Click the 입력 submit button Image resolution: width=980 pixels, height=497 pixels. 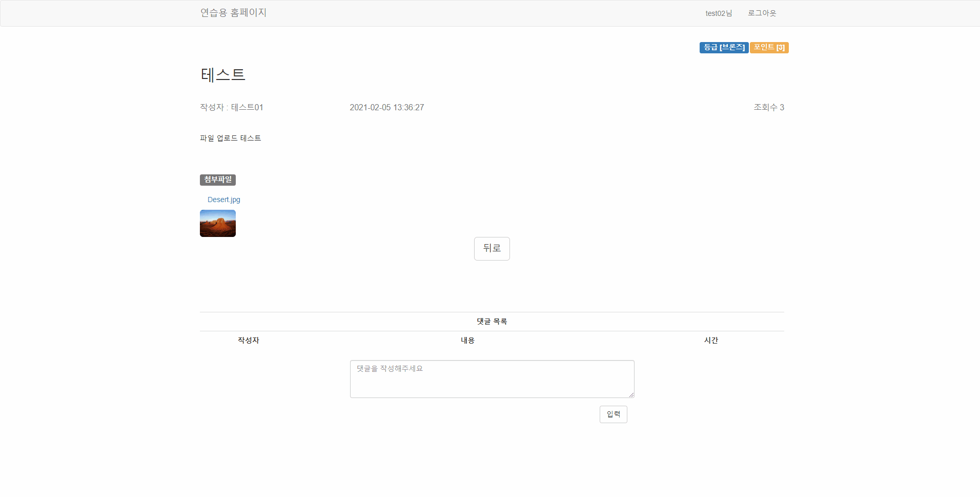(x=614, y=414)
